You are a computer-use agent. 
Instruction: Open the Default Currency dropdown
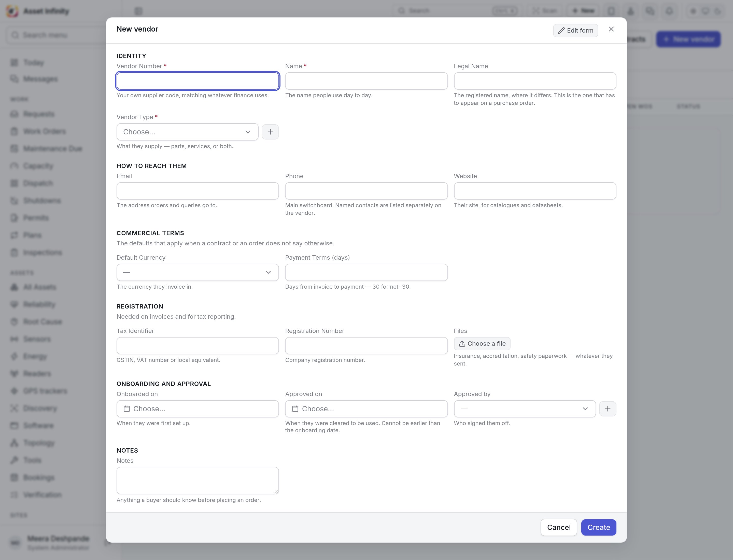(x=198, y=272)
